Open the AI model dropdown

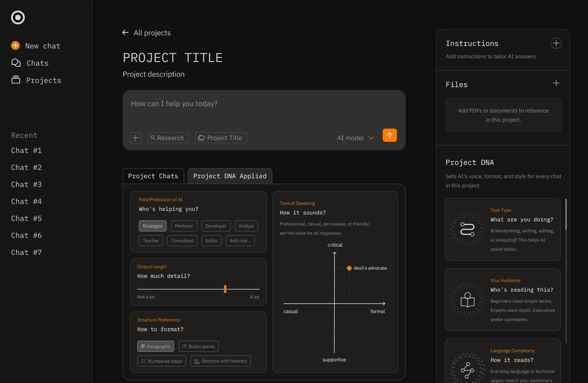click(x=356, y=138)
